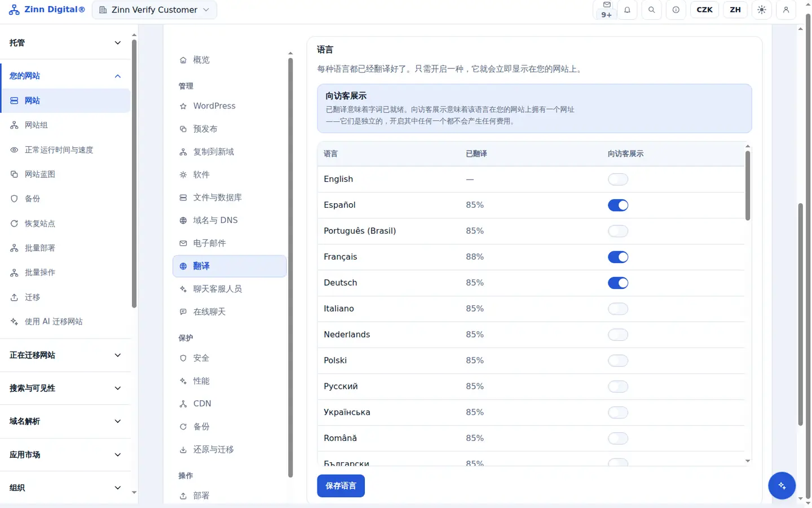Select 翻译 in the site menu

(230, 266)
